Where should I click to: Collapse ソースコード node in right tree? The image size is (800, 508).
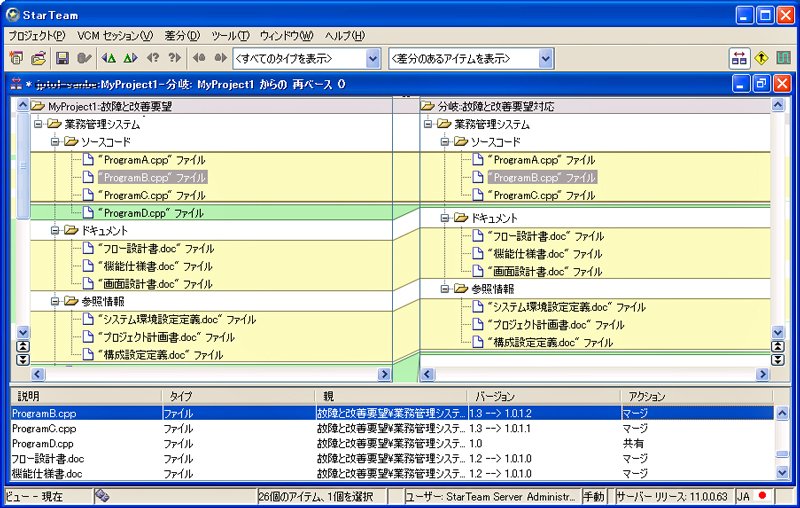[x=445, y=142]
